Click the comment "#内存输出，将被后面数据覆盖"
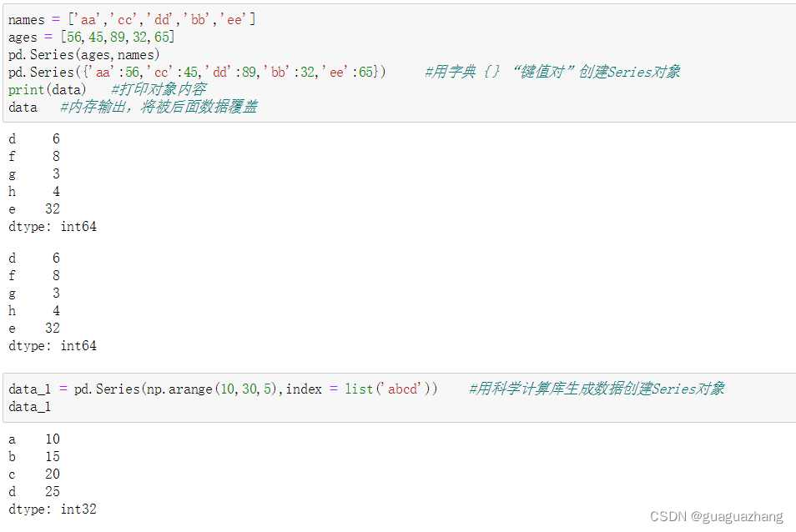This screenshot has height=532, width=796. pos(159,107)
